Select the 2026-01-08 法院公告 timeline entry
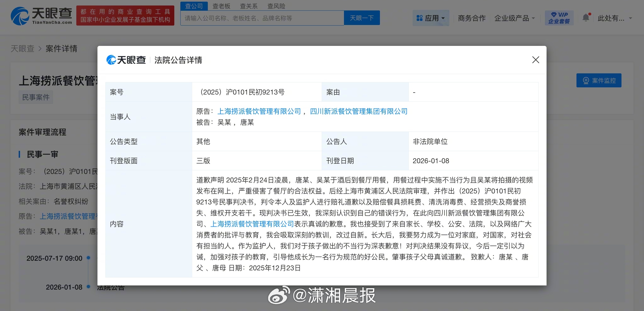This screenshot has width=644, height=311. [111, 287]
